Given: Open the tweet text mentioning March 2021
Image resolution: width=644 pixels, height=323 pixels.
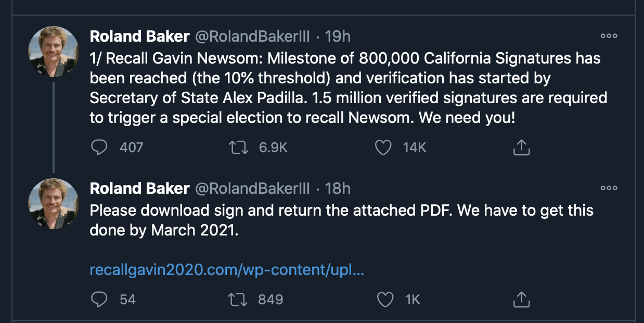Looking at the screenshot, I should 342,220.
